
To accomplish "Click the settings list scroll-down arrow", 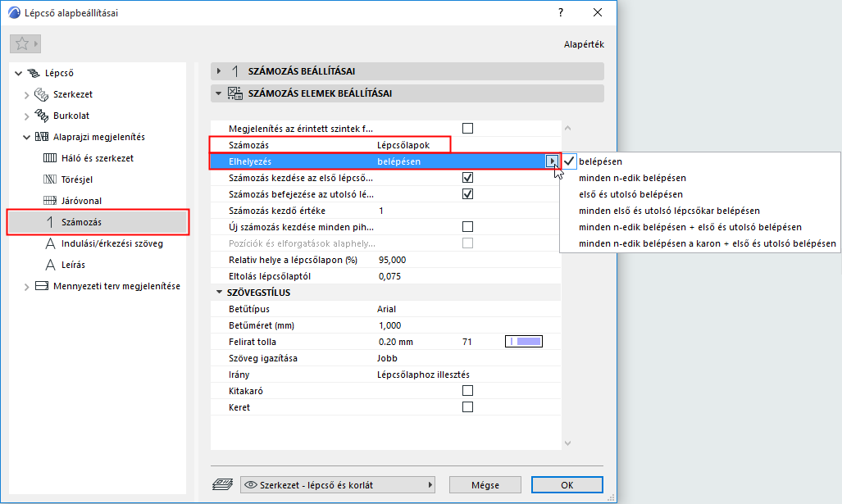I will (x=567, y=443).
